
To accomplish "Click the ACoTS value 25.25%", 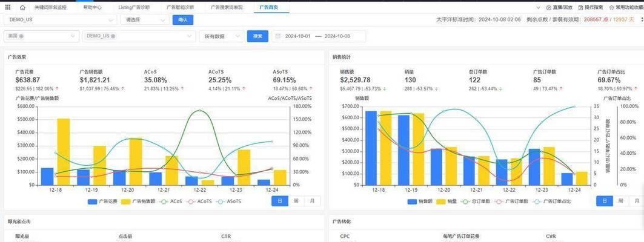I will click(x=220, y=80).
